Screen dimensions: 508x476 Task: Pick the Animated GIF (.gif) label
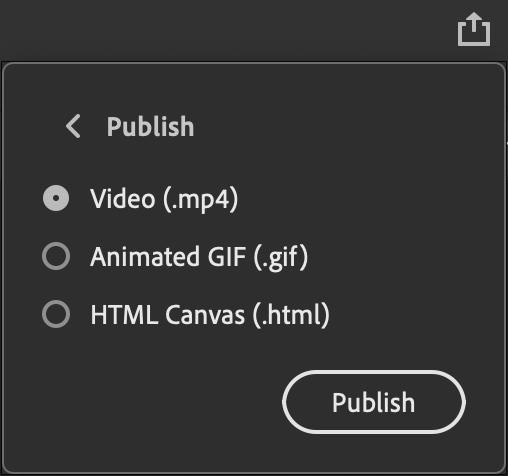[199, 257]
